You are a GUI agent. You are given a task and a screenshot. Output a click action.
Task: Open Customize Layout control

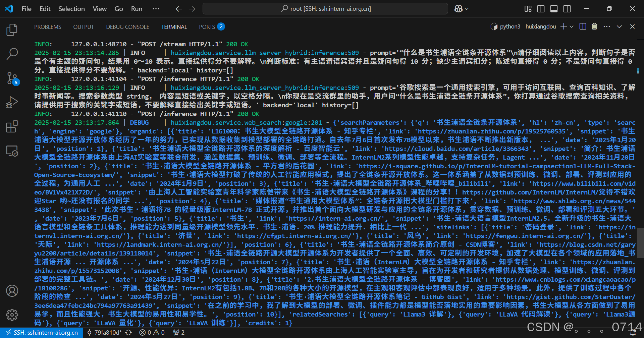click(528, 9)
